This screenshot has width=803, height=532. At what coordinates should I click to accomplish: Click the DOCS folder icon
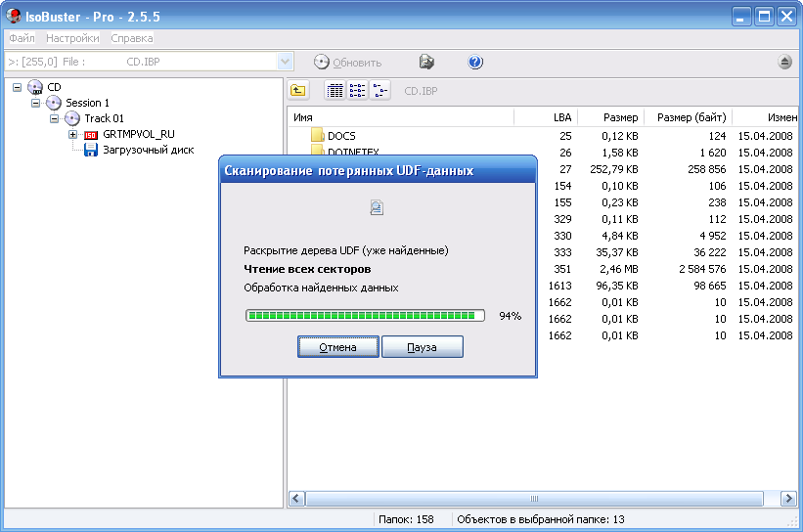318,135
